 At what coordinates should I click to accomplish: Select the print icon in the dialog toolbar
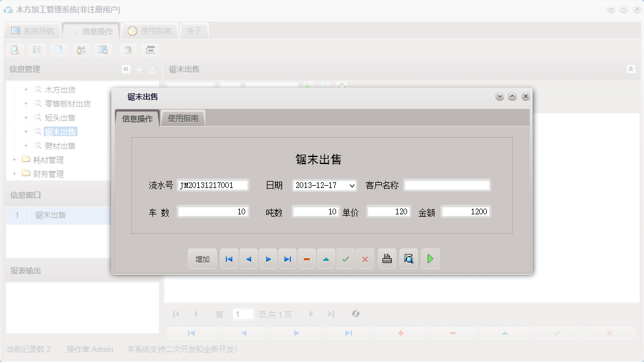tap(387, 258)
